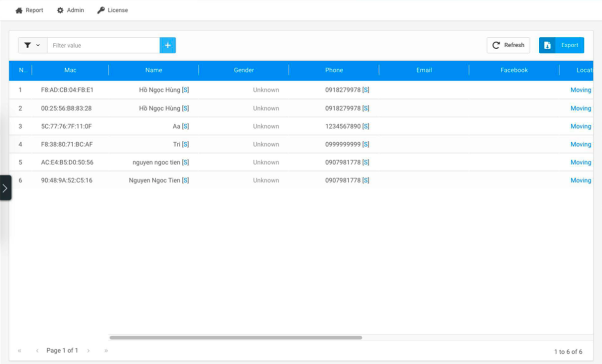Viewport: 602px width, 364px height.
Task: Select MAC address F8:AD:CB:04:FB:E1
Action: tap(67, 90)
